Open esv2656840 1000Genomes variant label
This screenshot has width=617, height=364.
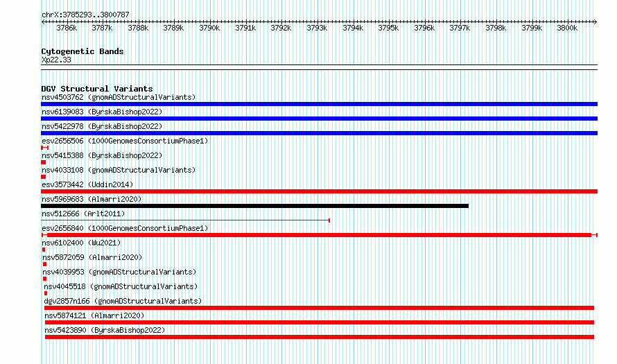[x=125, y=228]
